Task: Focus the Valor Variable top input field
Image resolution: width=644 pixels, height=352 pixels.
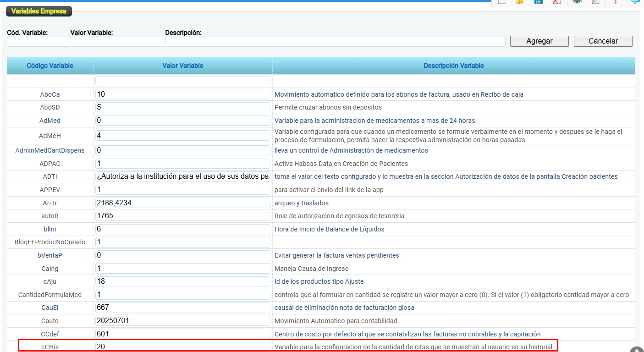Action: pyautogui.click(x=118, y=42)
